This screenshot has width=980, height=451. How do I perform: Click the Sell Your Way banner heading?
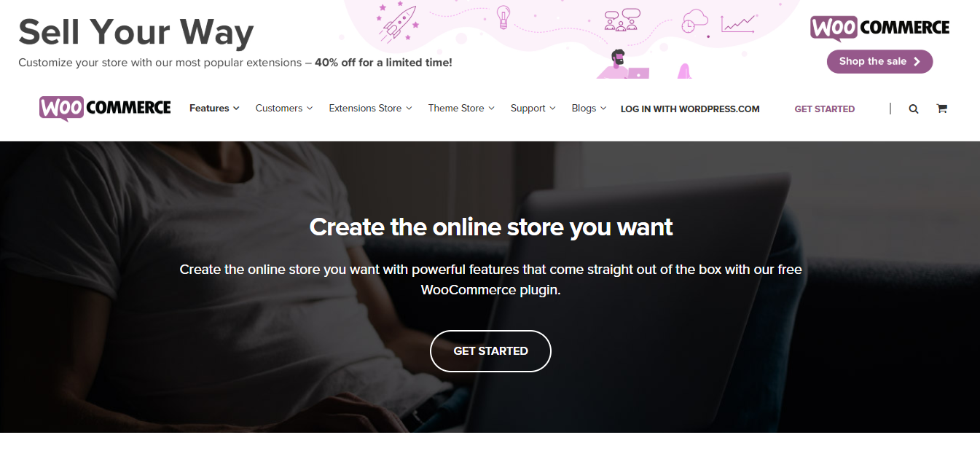pos(136,32)
